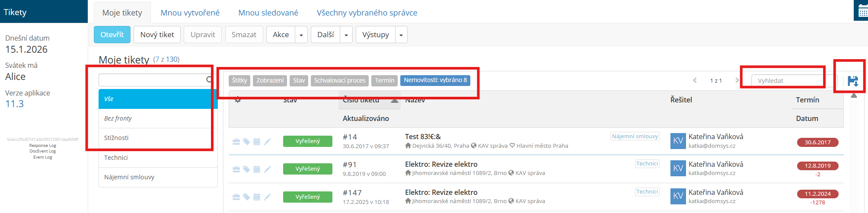Open the Zobrazení filter
The height and width of the screenshot is (213, 868).
[x=270, y=80]
